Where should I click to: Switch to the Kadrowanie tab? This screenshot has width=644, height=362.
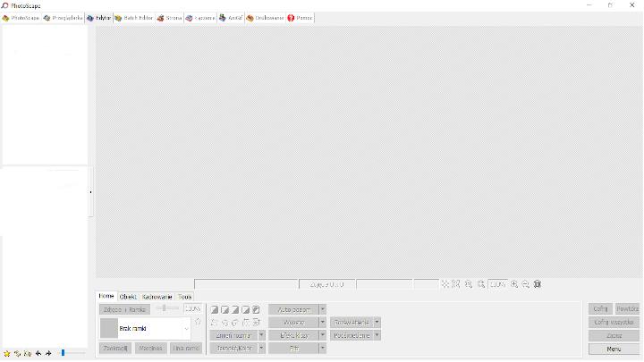(157, 296)
